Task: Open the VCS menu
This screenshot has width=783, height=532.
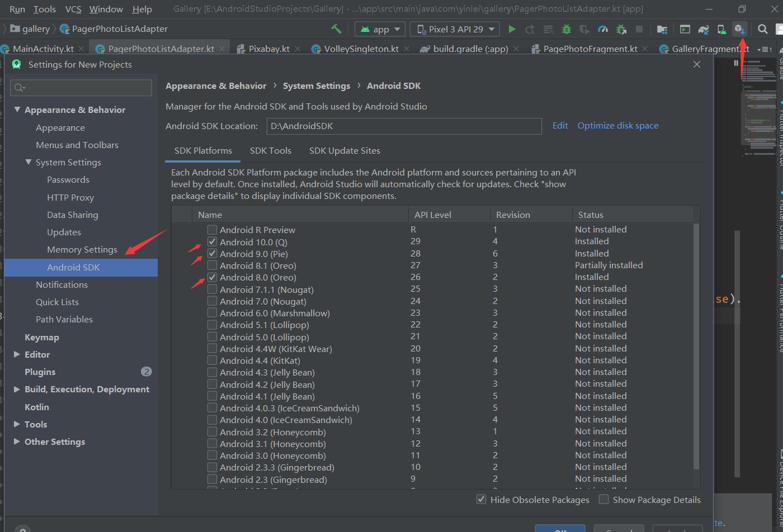Action: (73, 9)
